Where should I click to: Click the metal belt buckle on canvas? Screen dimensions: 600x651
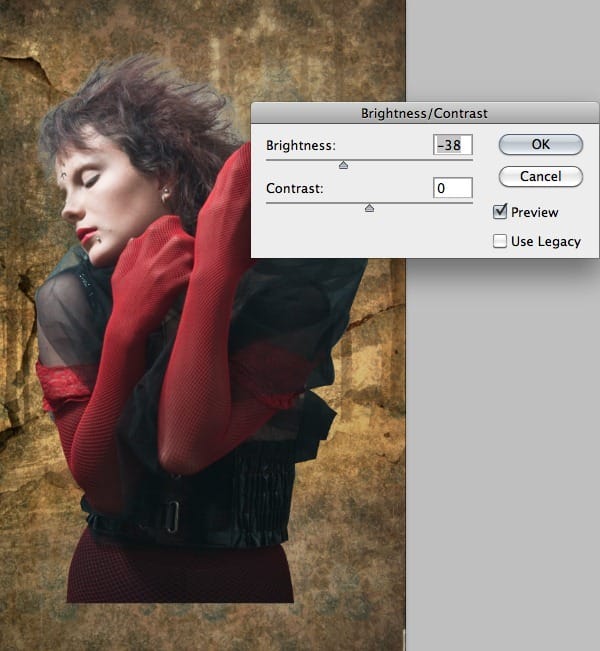pyautogui.click(x=173, y=516)
